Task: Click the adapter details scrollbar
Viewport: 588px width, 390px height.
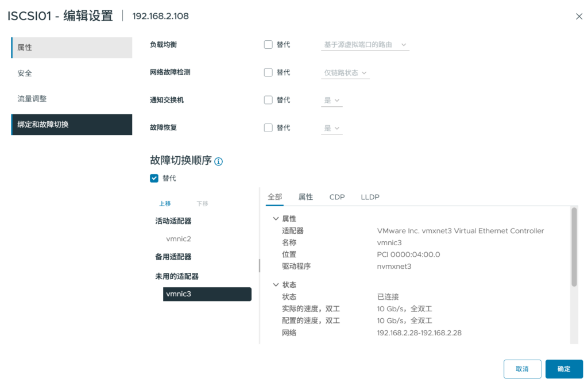Action: point(574,247)
